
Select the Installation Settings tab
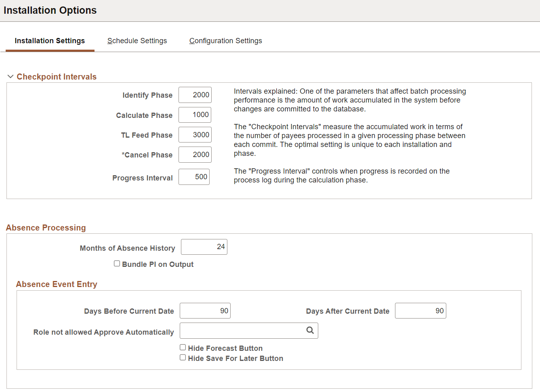tap(50, 40)
